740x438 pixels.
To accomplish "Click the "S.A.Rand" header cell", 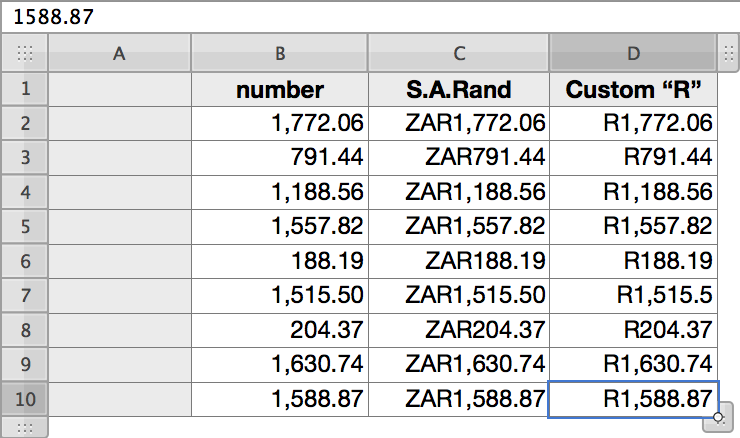I will (459, 89).
